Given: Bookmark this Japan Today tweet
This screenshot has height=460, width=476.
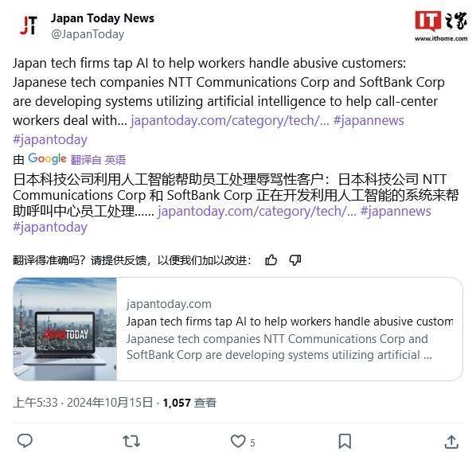Looking at the screenshot, I should coord(345,441).
